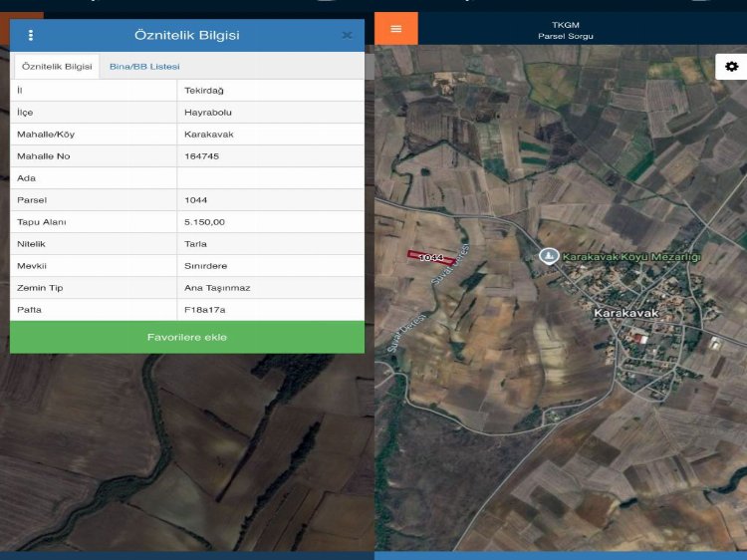This screenshot has height=560, width=747.
Task: Click the Mevkii value Sınırdere
Action: pyautogui.click(x=206, y=266)
